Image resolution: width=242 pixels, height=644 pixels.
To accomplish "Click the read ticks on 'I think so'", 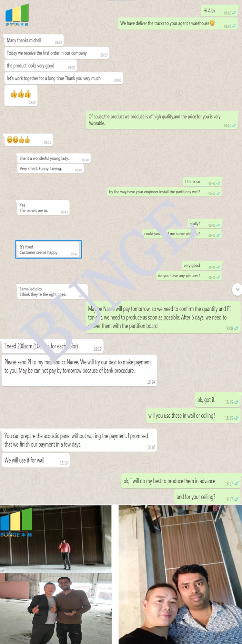I will click(218, 184).
